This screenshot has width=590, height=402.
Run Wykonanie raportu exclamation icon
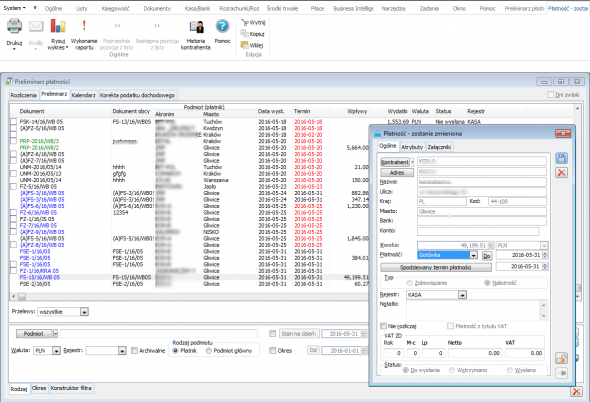tap(84, 26)
